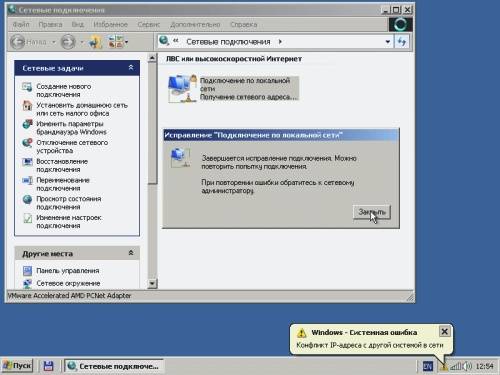Open the Back button history dropdown

pos(53,42)
